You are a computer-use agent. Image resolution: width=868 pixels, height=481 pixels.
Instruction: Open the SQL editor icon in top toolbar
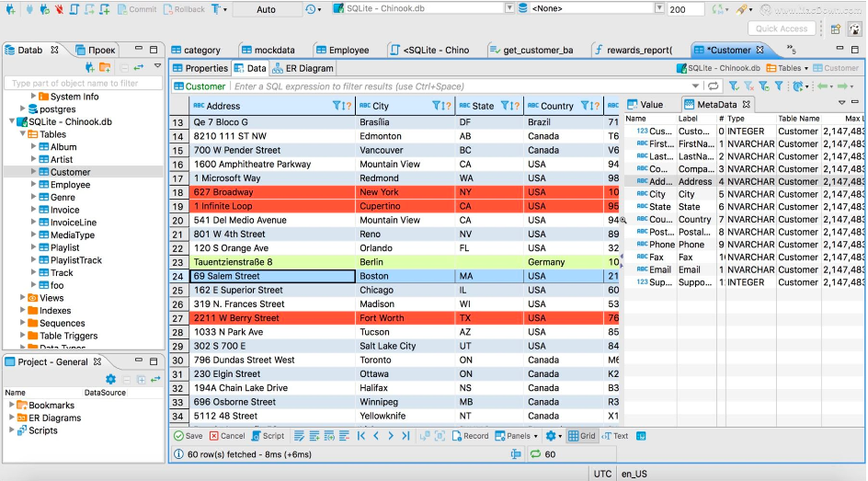(x=74, y=9)
